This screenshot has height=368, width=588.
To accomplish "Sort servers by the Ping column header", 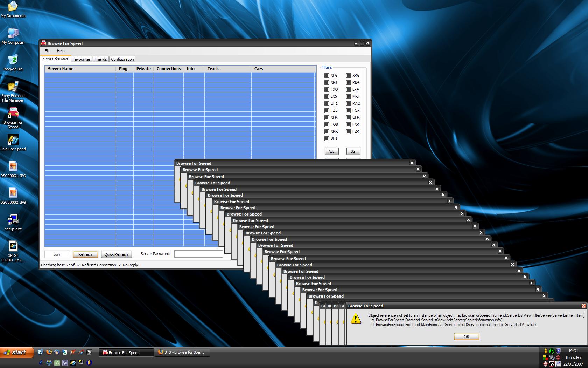I will tap(125, 69).
